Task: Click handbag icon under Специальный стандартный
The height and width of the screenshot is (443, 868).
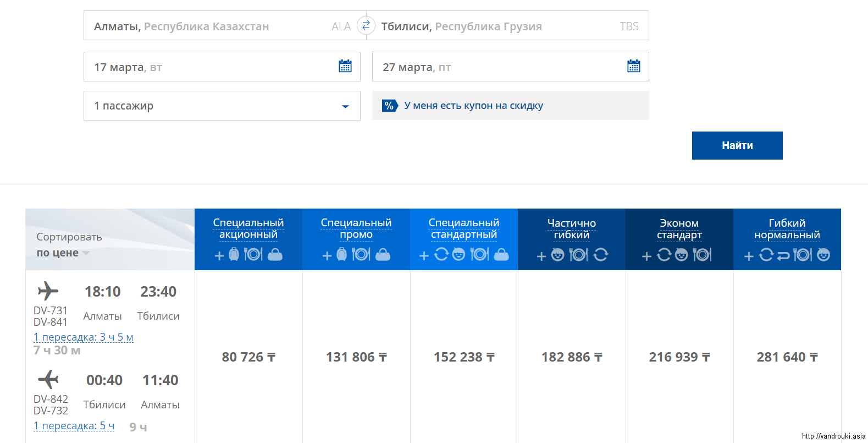Action: coord(501,254)
